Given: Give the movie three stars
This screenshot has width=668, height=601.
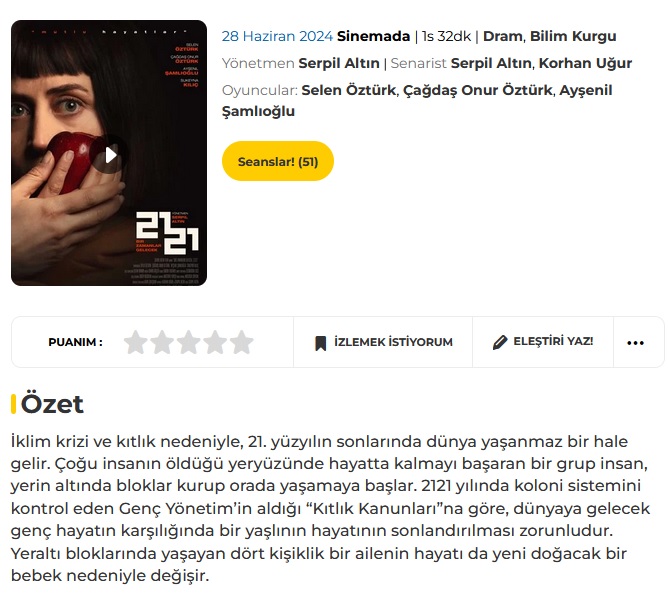Looking at the screenshot, I should tap(189, 342).
